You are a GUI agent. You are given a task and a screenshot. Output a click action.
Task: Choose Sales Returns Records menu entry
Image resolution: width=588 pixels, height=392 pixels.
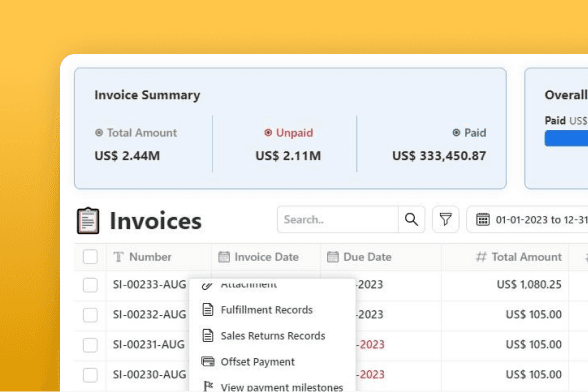click(x=273, y=336)
